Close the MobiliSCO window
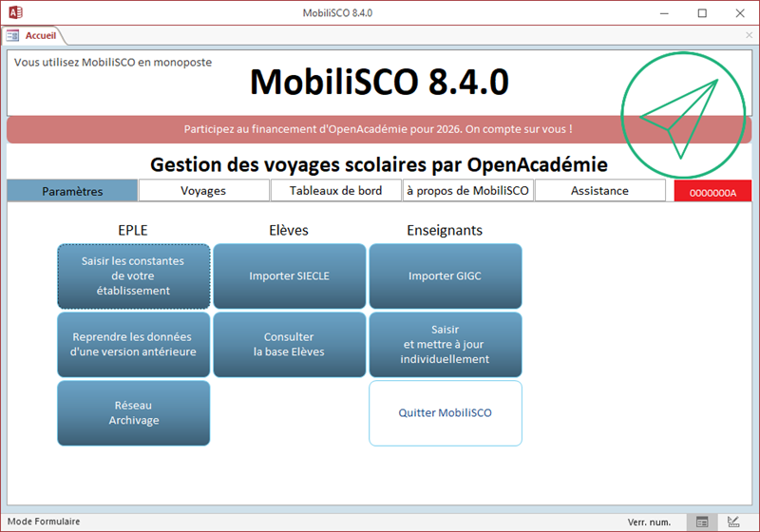The height and width of the screenshot is (532, 760). 740,13
